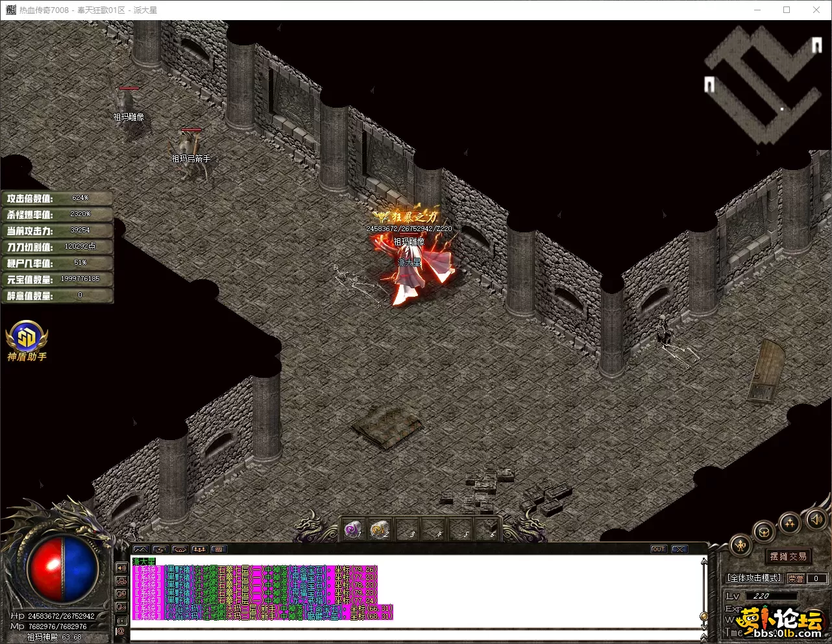
Task: Click the 摆摊交易 stall trade button
Action: (x=788, y=556)
